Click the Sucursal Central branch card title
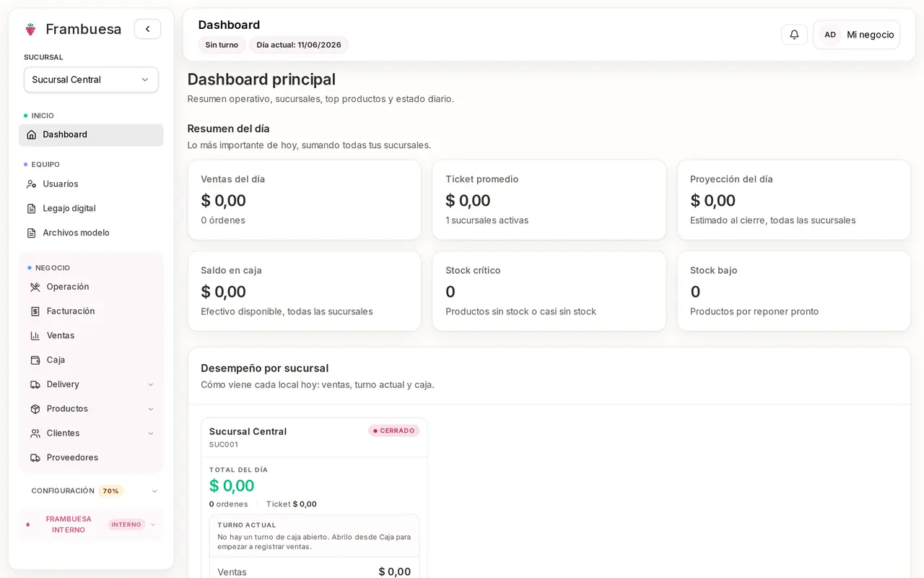The width and height of the screenshot is (924, 578). point(248,431)
